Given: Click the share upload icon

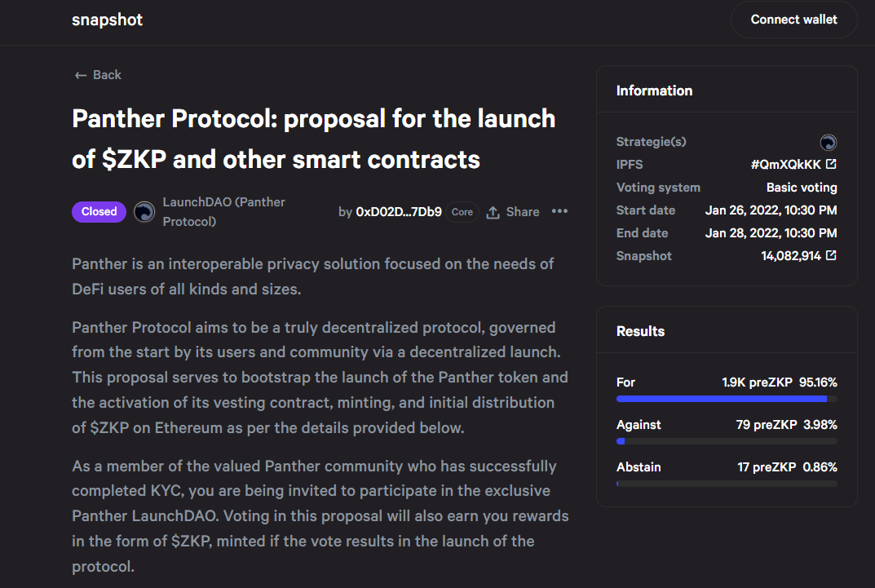Looking at the screenshot, I should pos(493,212).
